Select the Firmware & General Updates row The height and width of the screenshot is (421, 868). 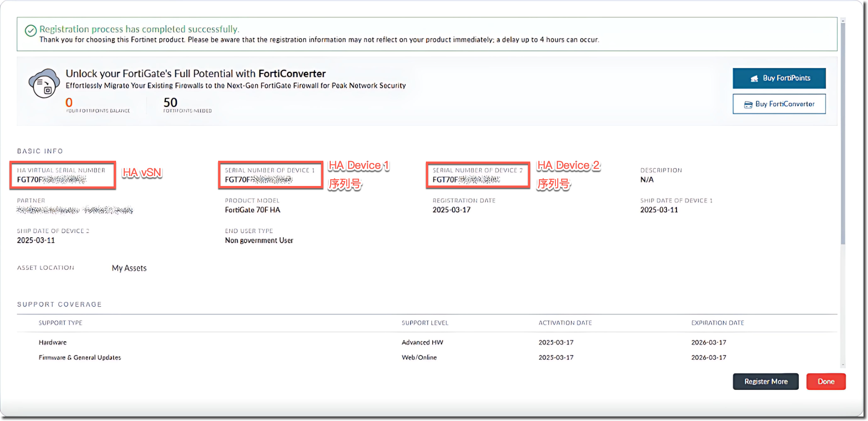80,358
